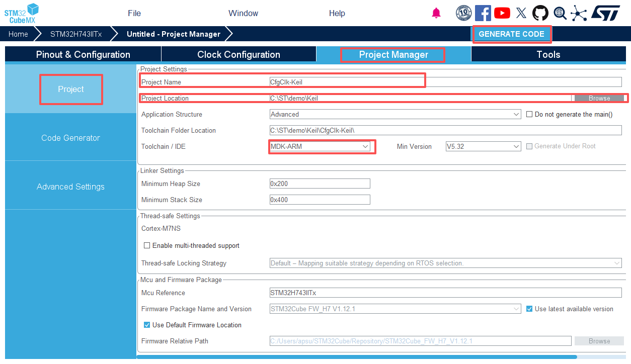Click the Mcu Reference field

click(446, 293)
